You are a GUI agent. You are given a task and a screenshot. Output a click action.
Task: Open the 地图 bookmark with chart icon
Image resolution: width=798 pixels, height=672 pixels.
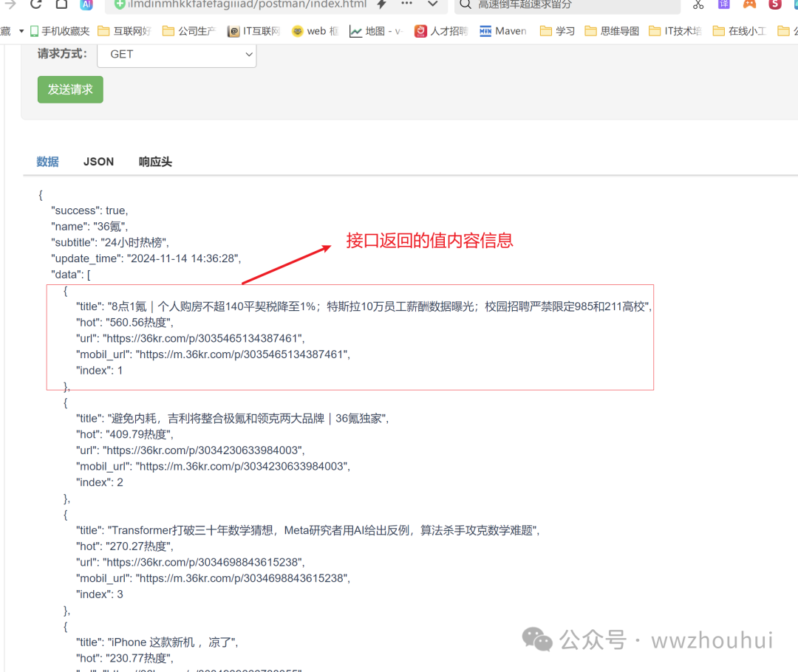(x=376, y=31)
